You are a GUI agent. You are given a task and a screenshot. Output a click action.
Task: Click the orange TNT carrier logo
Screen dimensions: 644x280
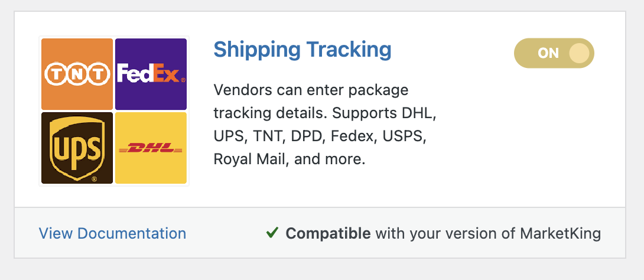77,74
